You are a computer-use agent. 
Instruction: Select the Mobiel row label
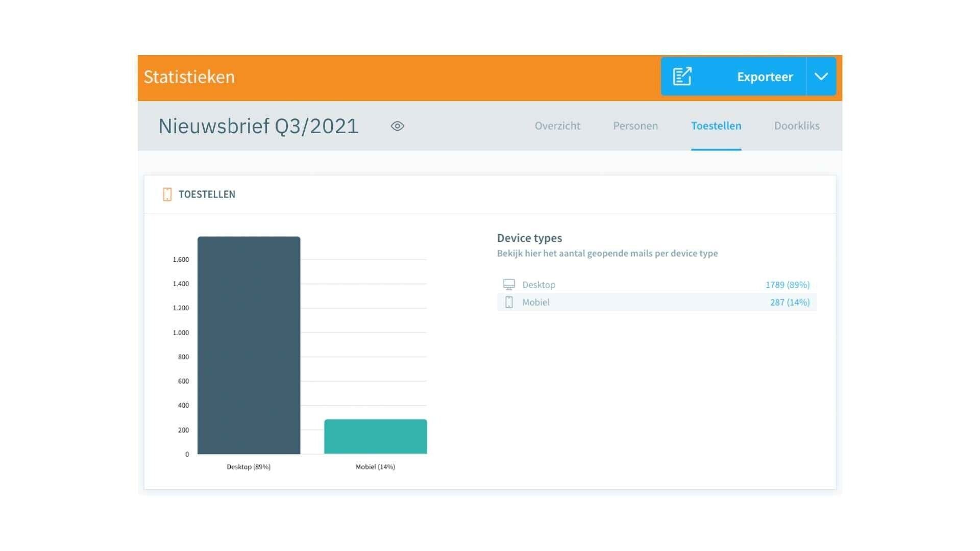tap(535, 302)
